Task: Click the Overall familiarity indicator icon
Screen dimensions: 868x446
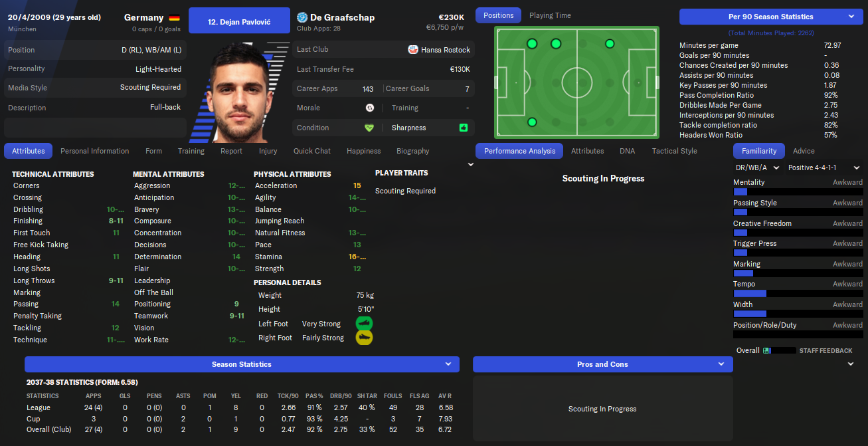Action: 767,350
